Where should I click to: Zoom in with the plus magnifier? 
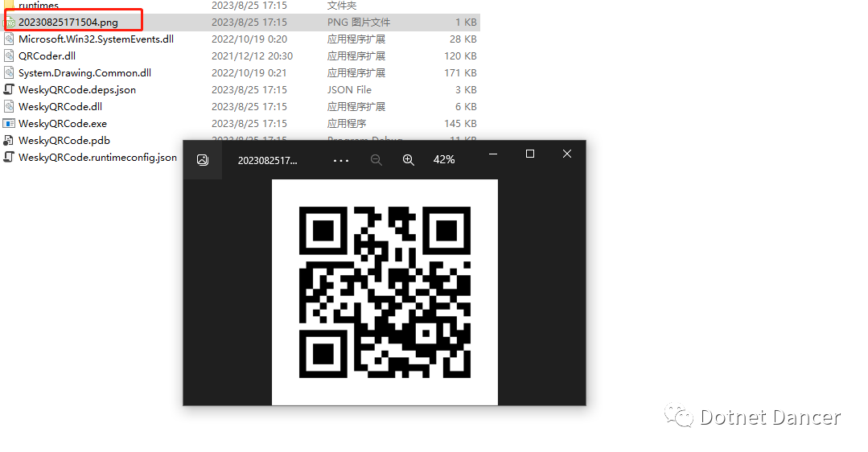pos(409,160)
